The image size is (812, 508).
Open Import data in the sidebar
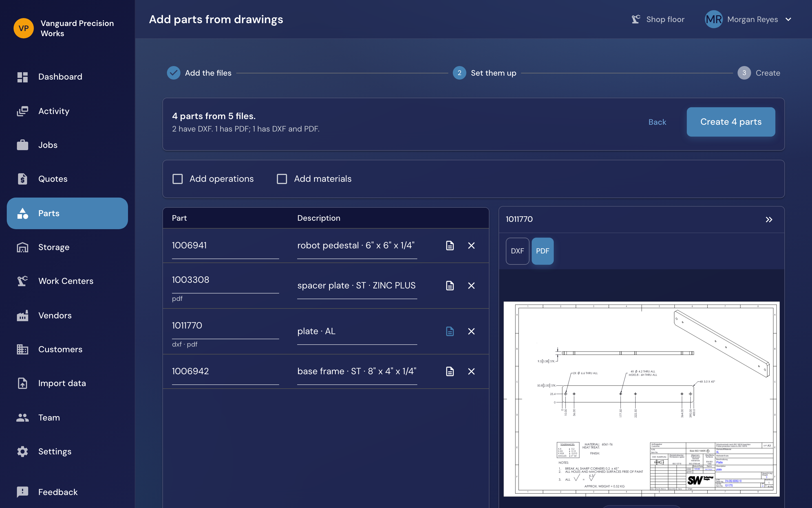pos(67,383)
